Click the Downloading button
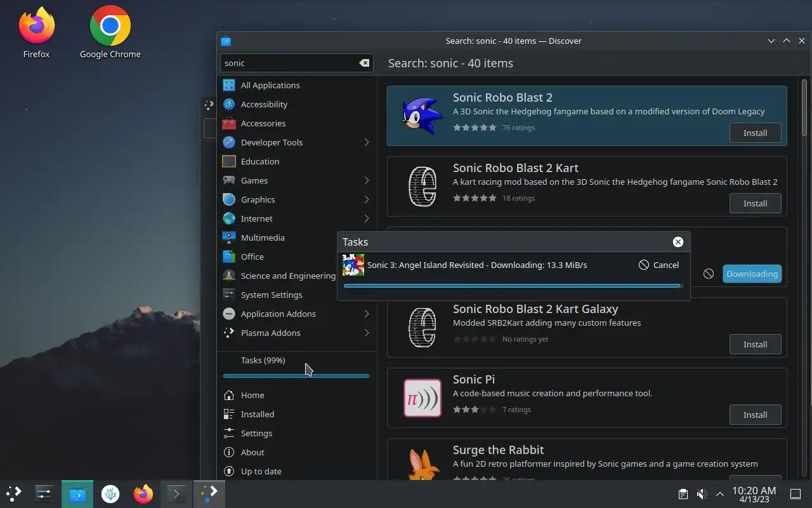812x508 pixels. (752, 274)
